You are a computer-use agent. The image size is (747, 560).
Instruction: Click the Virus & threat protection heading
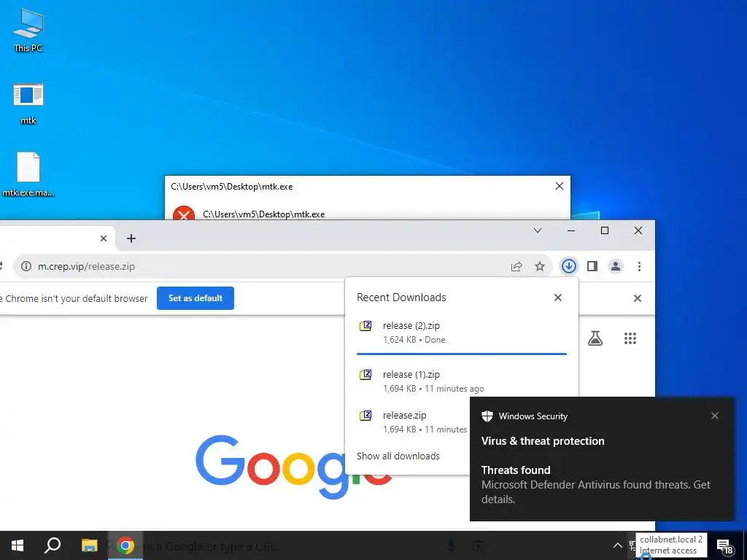tap(543, 441)
